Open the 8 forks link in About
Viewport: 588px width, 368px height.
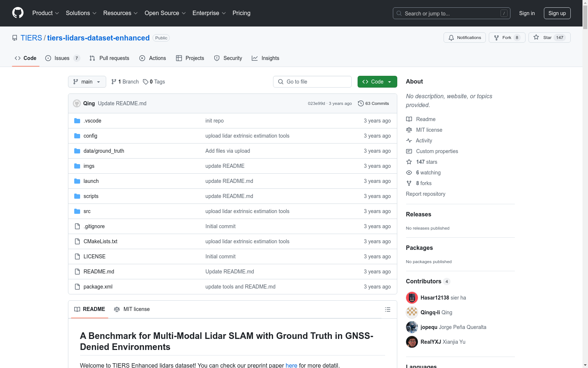pyautogui.click(x=424, y=183)
